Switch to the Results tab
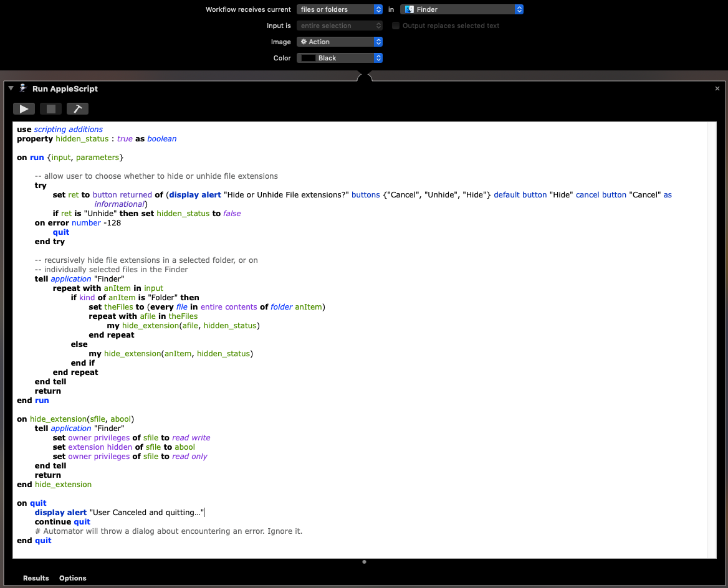The image size is (728, 588). [36, 578]
